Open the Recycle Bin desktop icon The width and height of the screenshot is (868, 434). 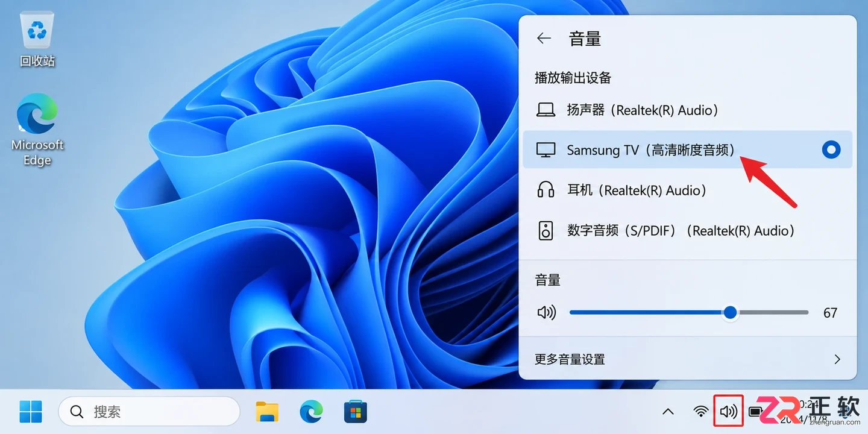point(37,39)
